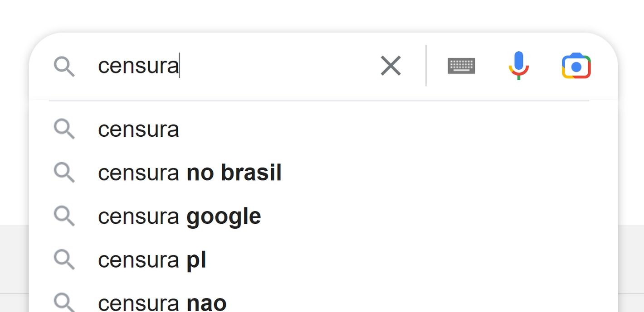Click the magnifier icon beside 'censura pl'
The height and width of the screenshot is (312, 644).
(64, 259)
